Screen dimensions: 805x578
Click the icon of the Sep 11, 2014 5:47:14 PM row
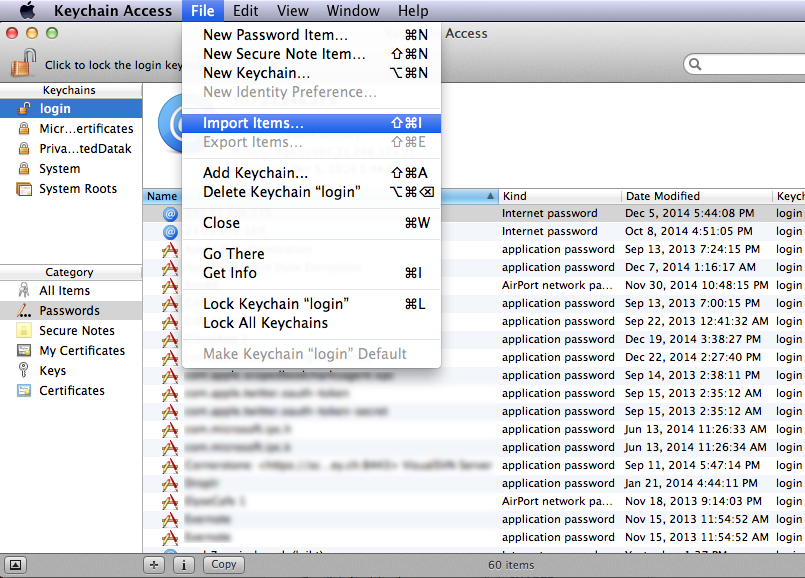click(x=169, y=466)
